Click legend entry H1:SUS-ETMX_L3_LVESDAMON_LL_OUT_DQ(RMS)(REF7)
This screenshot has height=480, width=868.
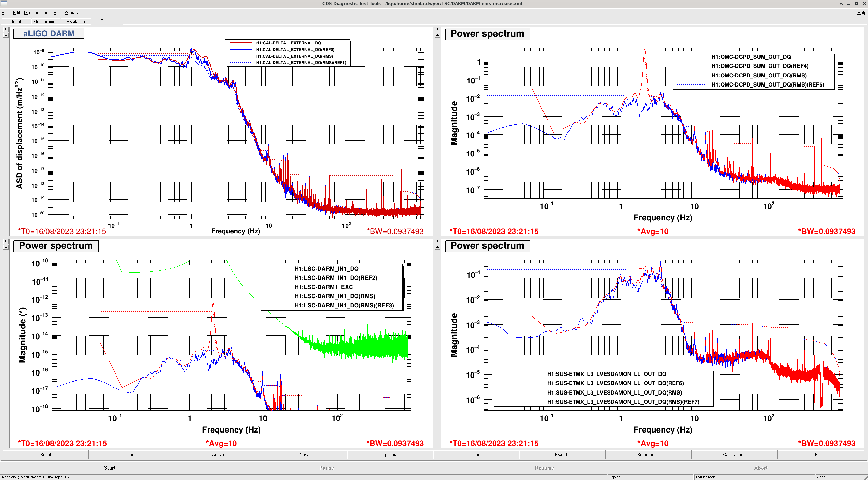[x=623, y=402]
